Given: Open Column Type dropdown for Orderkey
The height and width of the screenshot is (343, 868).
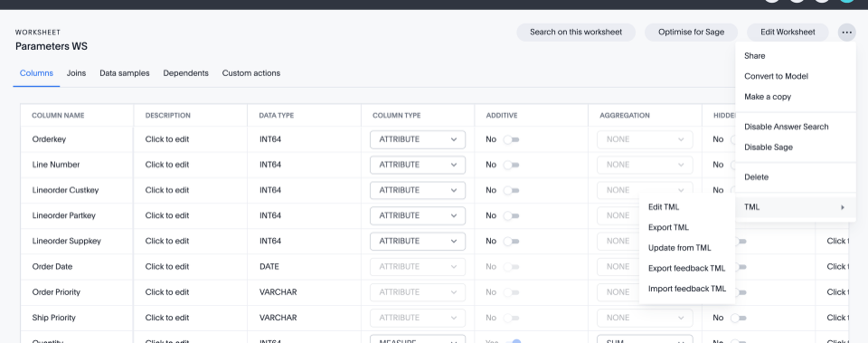Looking at the screenshot, I should pyautogui.click(x=418, y=139).
